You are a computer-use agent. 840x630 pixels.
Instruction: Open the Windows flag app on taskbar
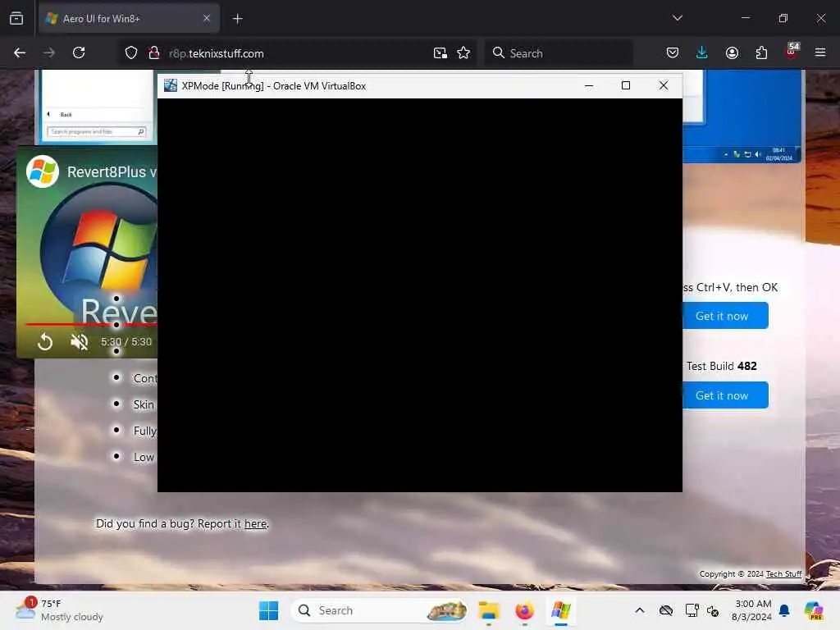pyautogui.click(x=561, y=610)
